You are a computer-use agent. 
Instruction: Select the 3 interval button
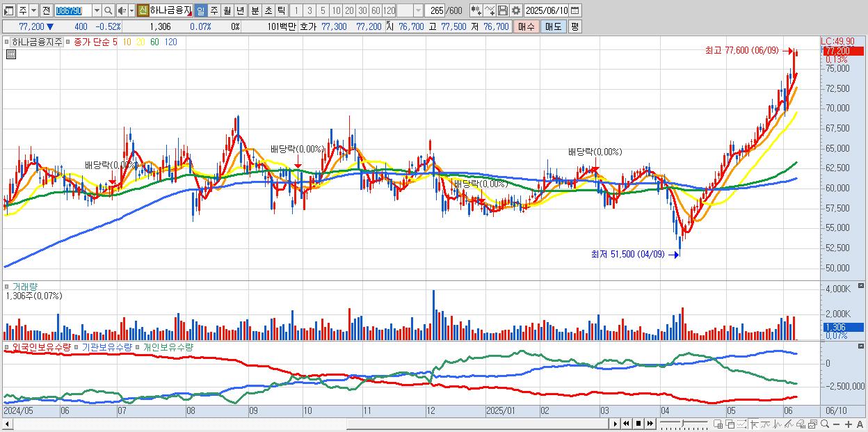tap(309, 10)
